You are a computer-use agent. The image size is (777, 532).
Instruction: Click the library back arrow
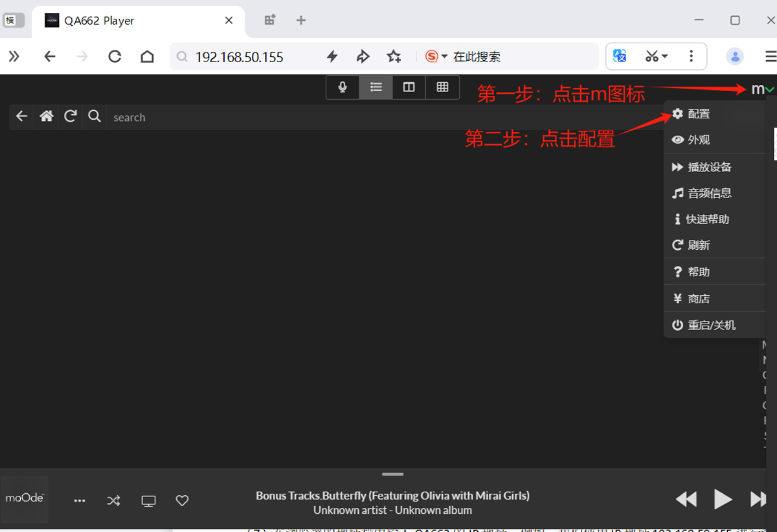(x=22, y=116)
